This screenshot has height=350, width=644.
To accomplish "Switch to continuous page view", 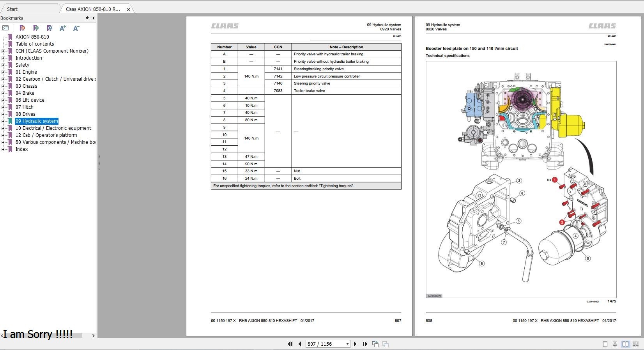I will (x=615, y=344).
